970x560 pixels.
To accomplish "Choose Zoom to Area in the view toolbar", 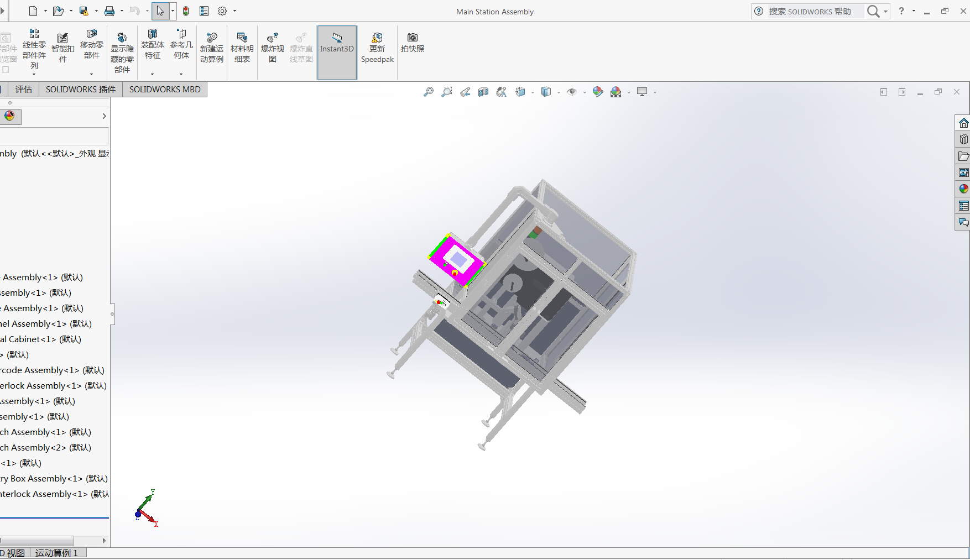I will (x=447, y=92).
